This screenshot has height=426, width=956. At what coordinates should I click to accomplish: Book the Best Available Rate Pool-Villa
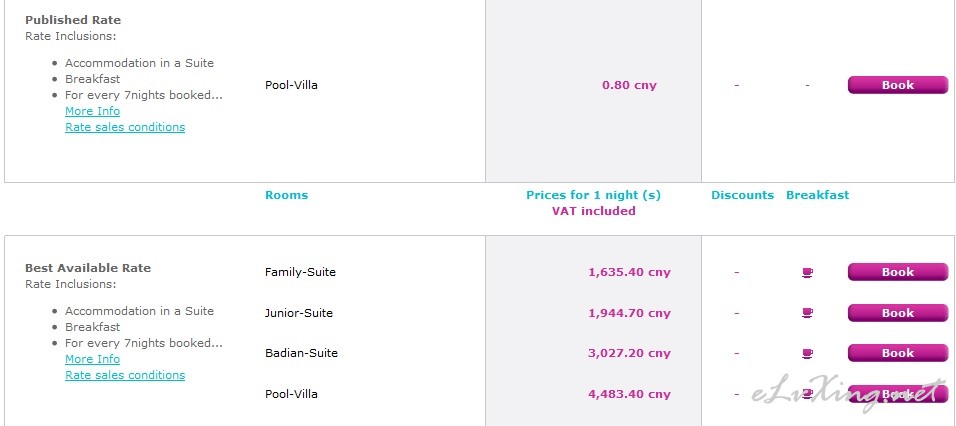click(897, 394)
